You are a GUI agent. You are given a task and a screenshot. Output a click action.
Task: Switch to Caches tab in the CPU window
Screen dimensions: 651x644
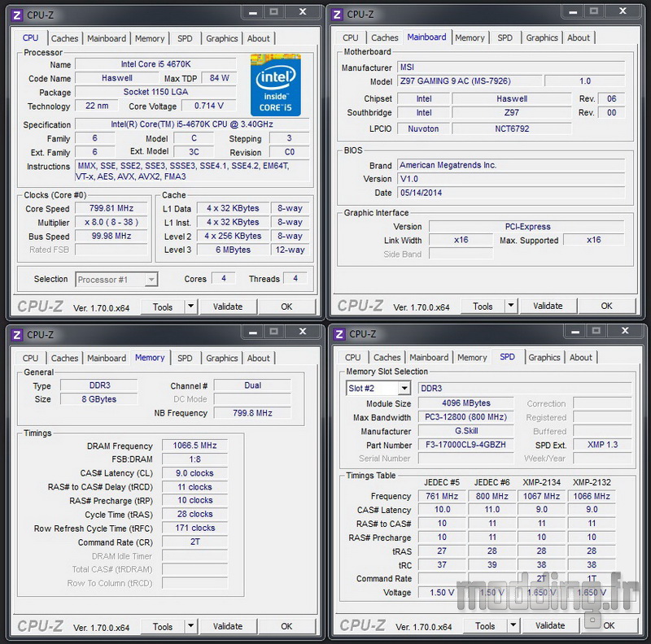pyautogui.click(x=64, y=38)
